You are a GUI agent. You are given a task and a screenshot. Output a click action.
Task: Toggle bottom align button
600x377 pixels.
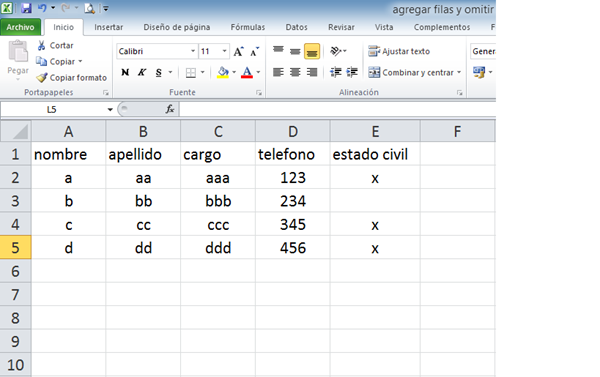[x=312, y=51]
